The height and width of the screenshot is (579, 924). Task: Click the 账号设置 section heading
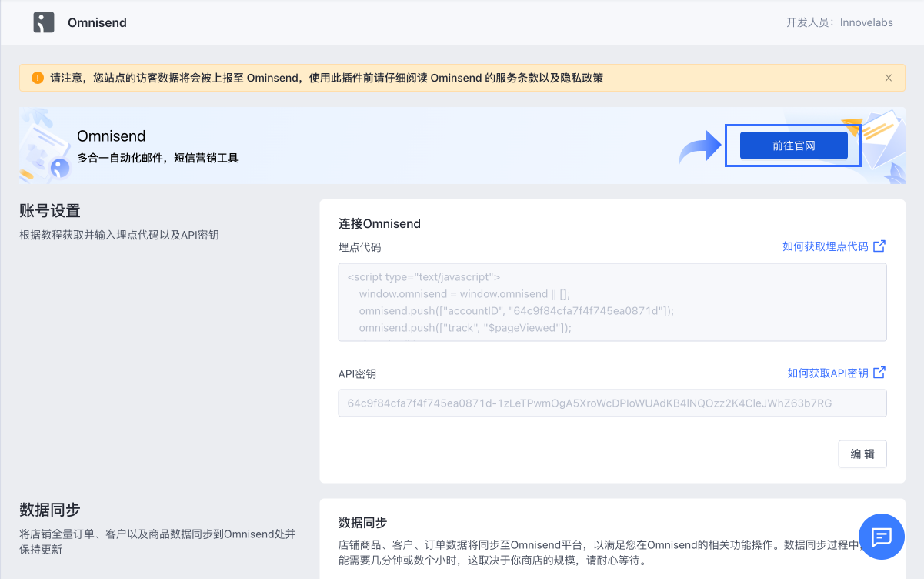pyautogui.click(x=50, y=211)
